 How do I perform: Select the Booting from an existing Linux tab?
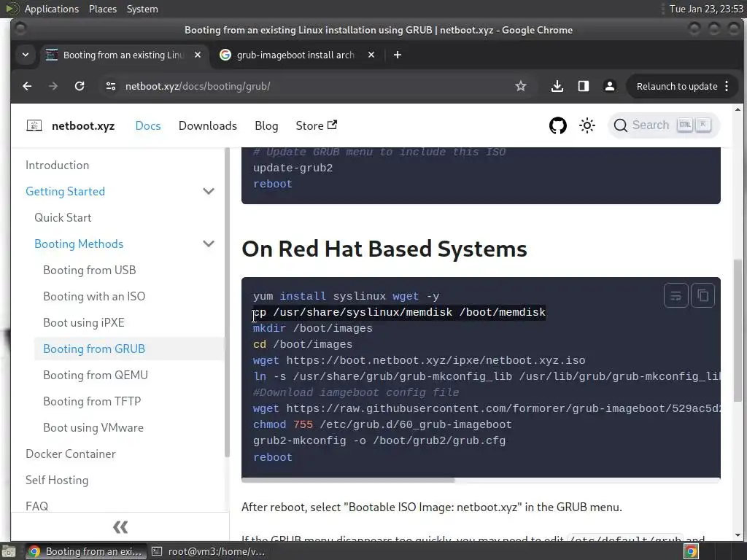(123, 55)
